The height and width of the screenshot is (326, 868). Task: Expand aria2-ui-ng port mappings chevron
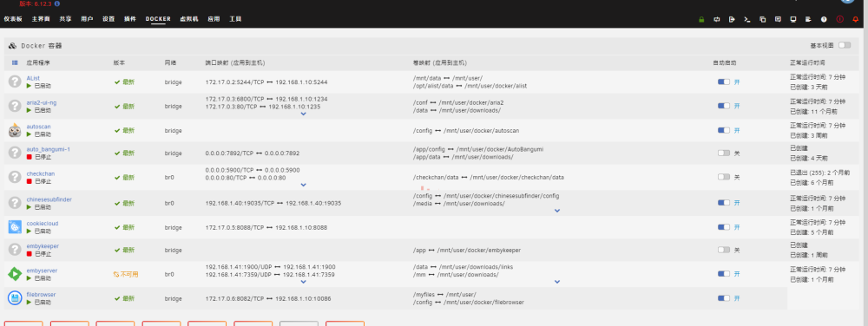[x=303, y=114]
